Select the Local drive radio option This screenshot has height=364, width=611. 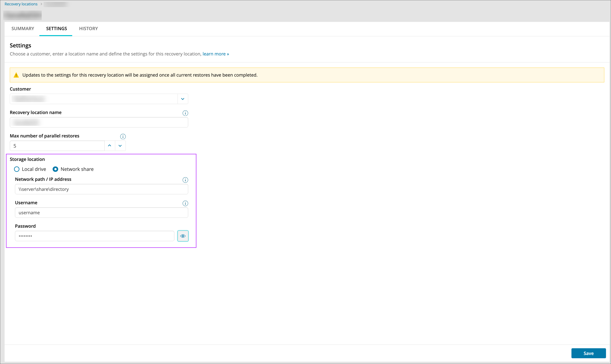click(x=17, y=169)
